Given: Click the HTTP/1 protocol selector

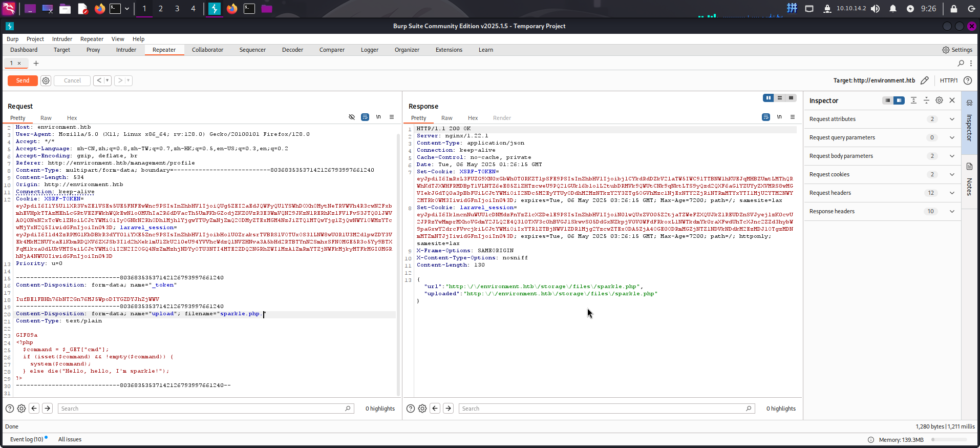Looking at the screenshot, I should [x=949, y=80].
